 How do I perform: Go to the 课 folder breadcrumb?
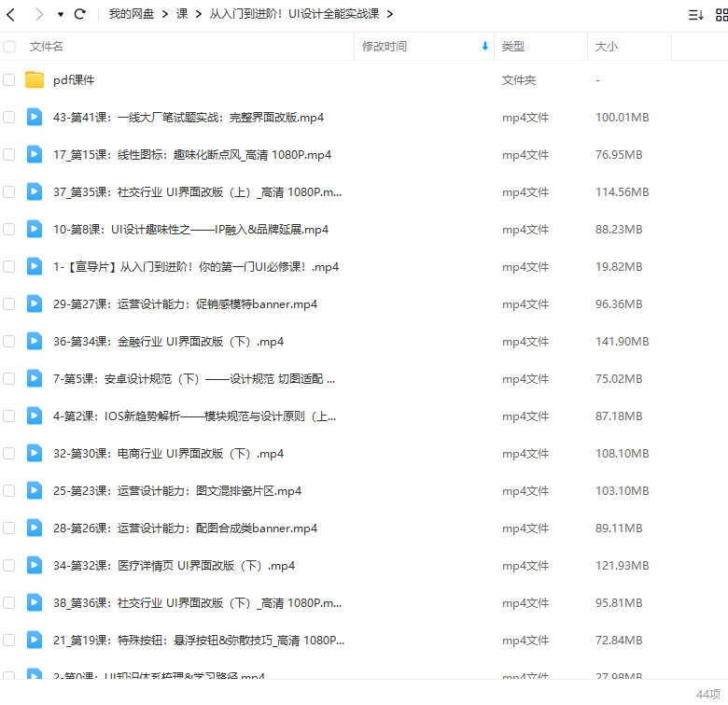click(182, 14)
